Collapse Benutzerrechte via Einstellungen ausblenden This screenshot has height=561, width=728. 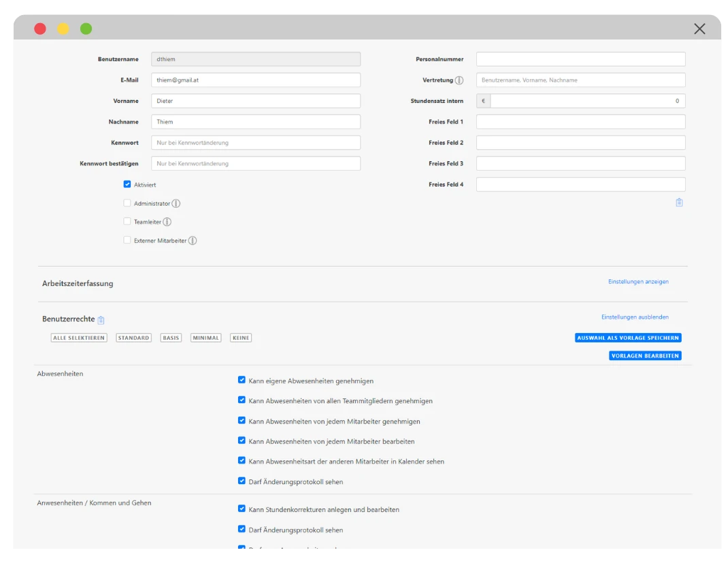[635, 317]
